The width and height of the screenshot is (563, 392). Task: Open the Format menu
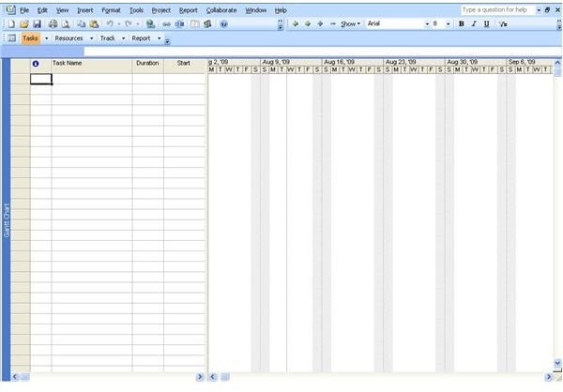coord(111,10)
